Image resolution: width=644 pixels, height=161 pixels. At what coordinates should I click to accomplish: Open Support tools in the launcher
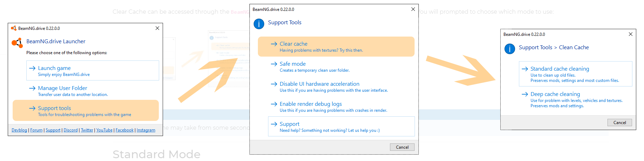86,110
